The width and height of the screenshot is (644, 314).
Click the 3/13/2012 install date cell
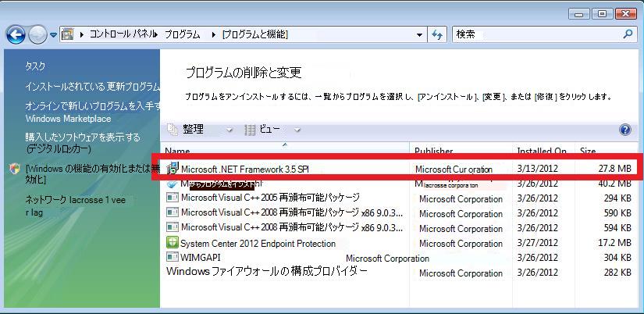[538, 169]
